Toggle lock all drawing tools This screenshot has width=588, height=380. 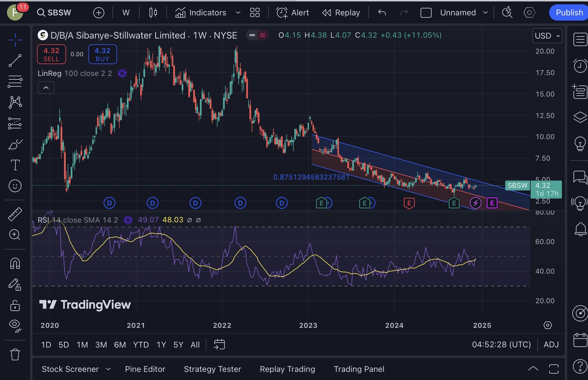tap(15, 305)
